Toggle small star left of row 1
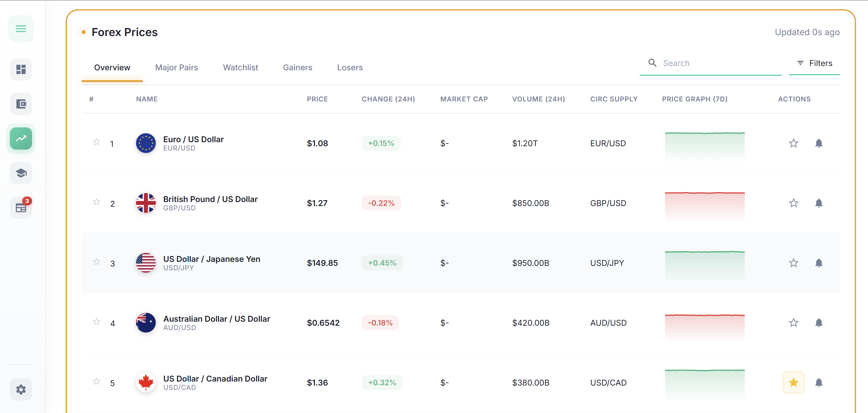 pos(96,142)
